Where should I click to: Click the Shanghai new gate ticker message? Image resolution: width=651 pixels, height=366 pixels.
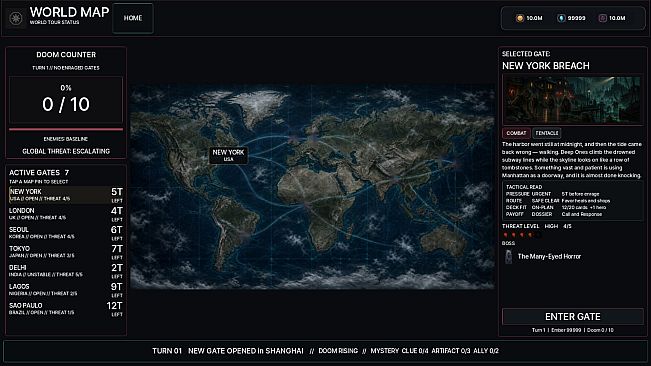[x=246, y=351]
